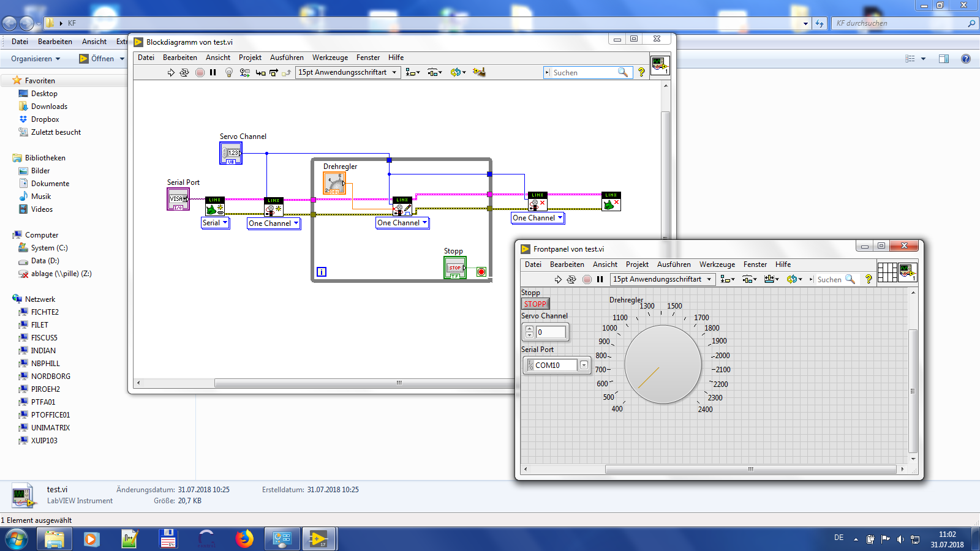The width and height of the screenshot is (980, 551).
Task: Select the Stopp boolean terminal in diagram
Action: (x=455, y=268)
